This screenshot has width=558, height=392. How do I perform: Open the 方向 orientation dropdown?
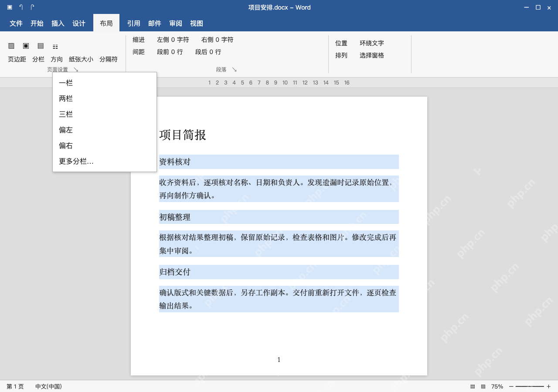tap(57, 59)
